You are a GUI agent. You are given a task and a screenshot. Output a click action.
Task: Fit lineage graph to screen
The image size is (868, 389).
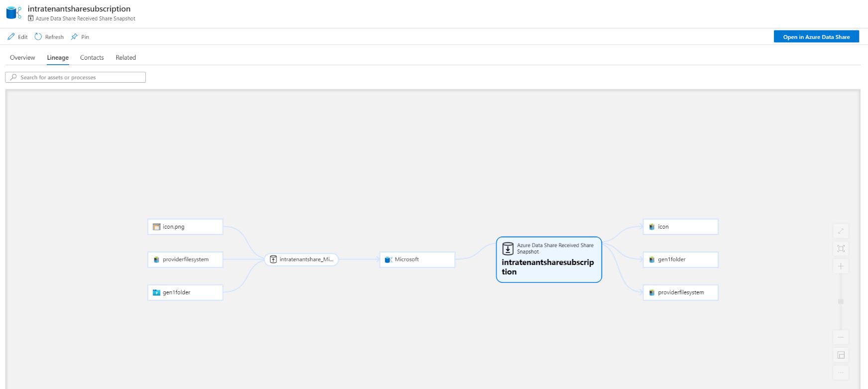click(841, 249)
